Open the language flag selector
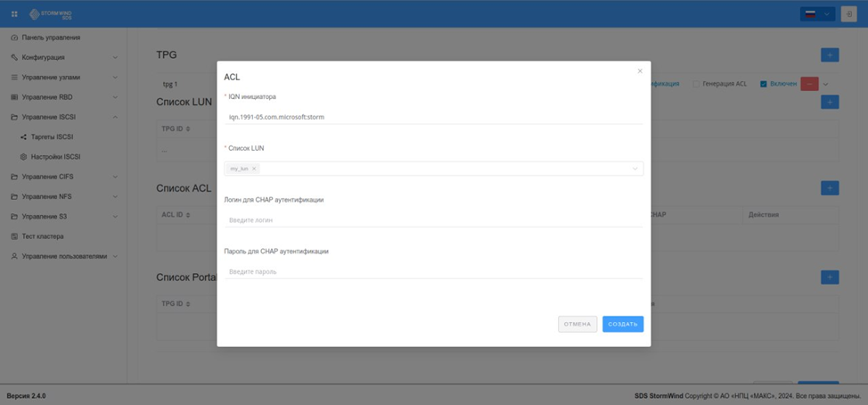This screenshot has width=868, height=405. coord(817,14)
